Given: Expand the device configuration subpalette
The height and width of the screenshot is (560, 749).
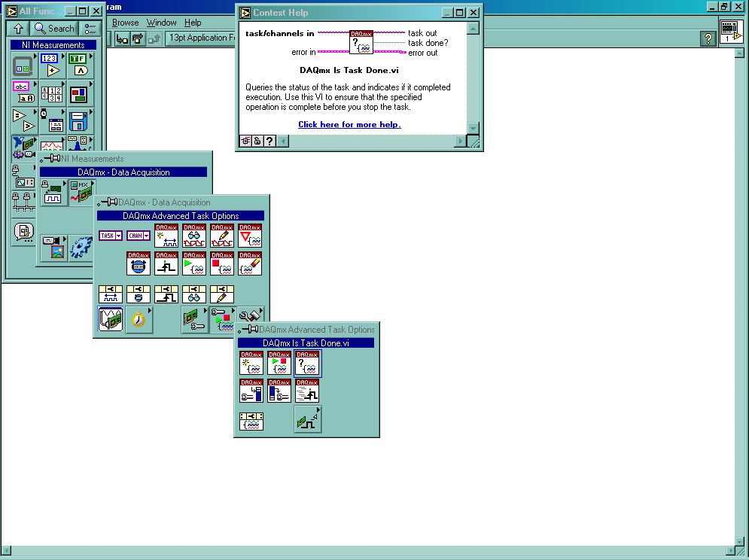Looking at the screenshot, I should pyautogui.click(x=195, y=320).
